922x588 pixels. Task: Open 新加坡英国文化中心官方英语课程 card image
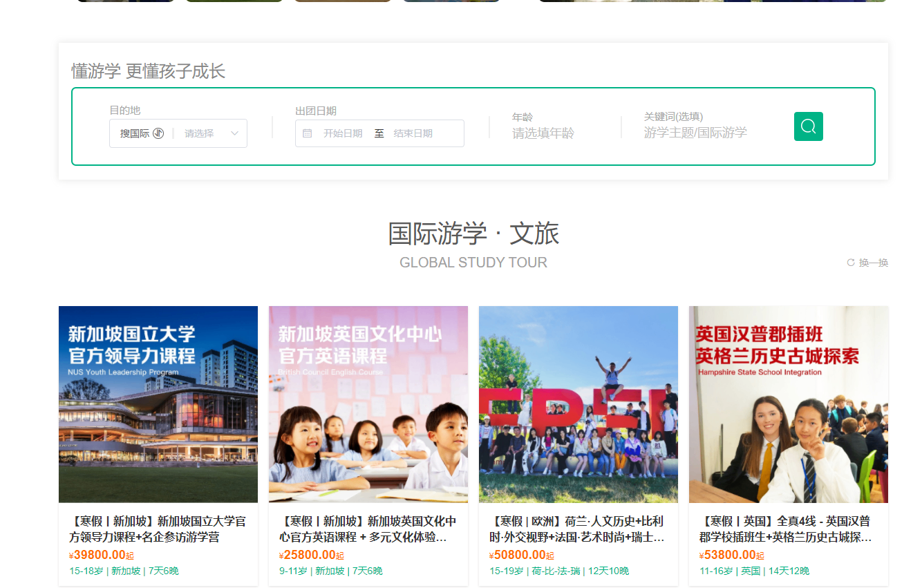tap(368, 404)
